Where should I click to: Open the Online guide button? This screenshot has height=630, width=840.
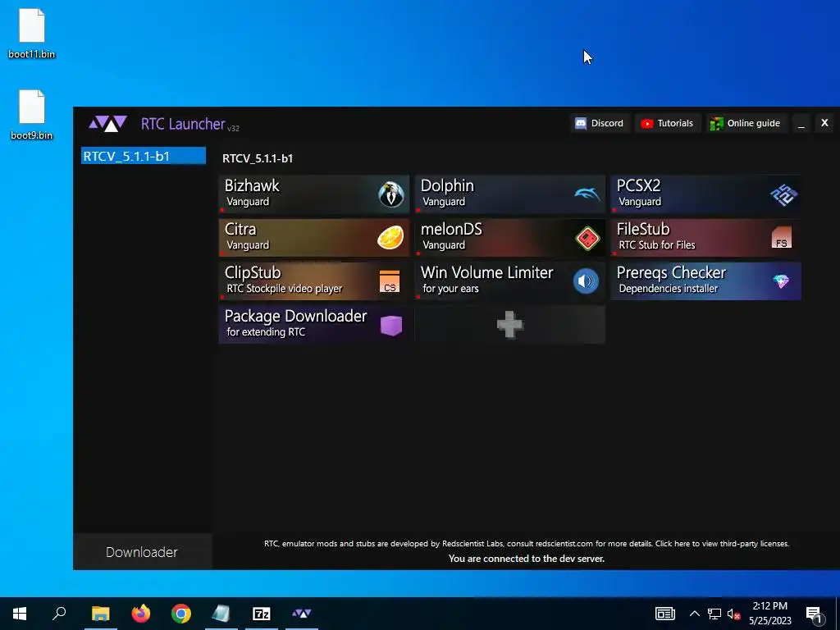pos(746,123)
